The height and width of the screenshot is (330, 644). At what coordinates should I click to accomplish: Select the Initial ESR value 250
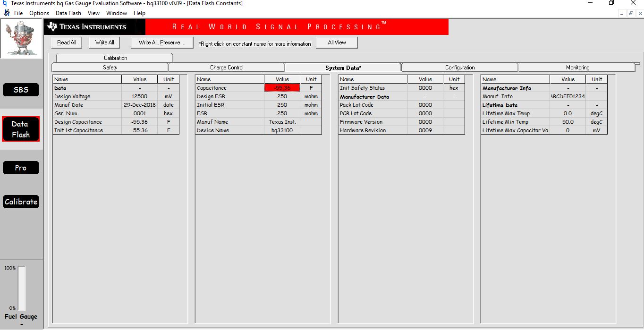pos(282,105)
